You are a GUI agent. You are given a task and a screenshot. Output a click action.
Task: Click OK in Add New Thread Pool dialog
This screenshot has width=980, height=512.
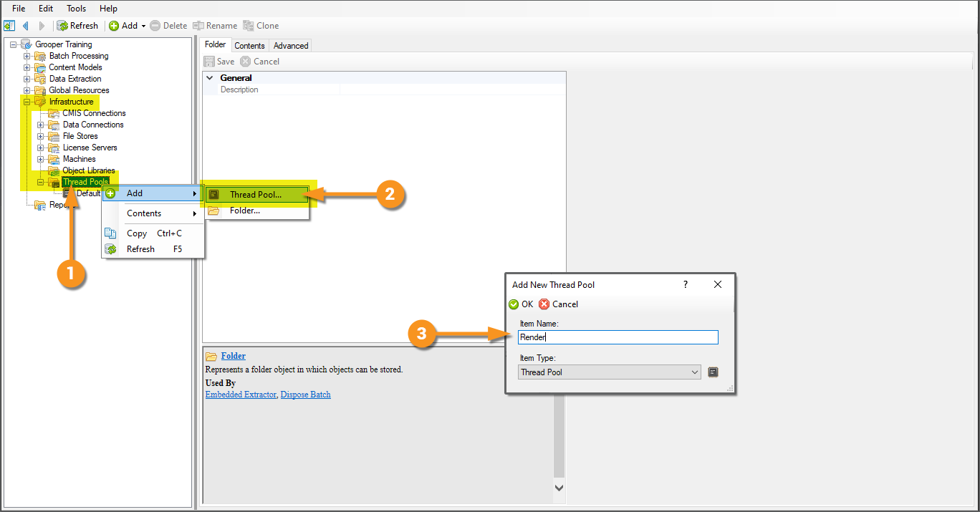521,304
